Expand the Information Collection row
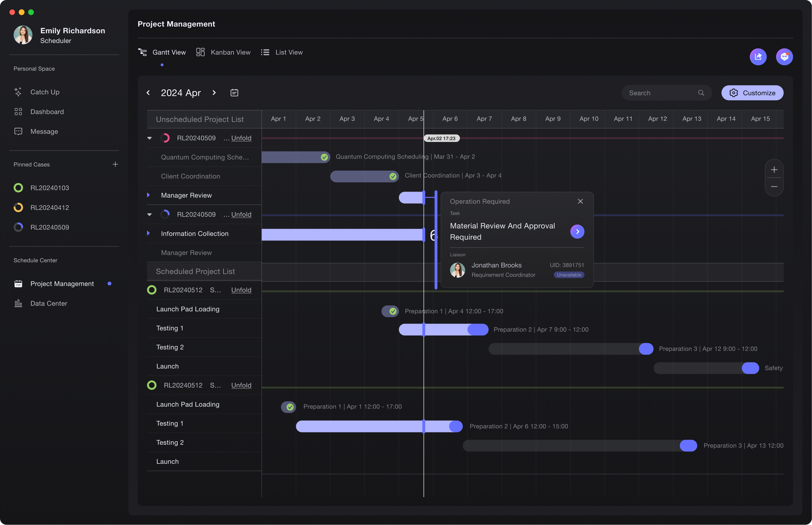812x525 pixels. tap(148, 234)
